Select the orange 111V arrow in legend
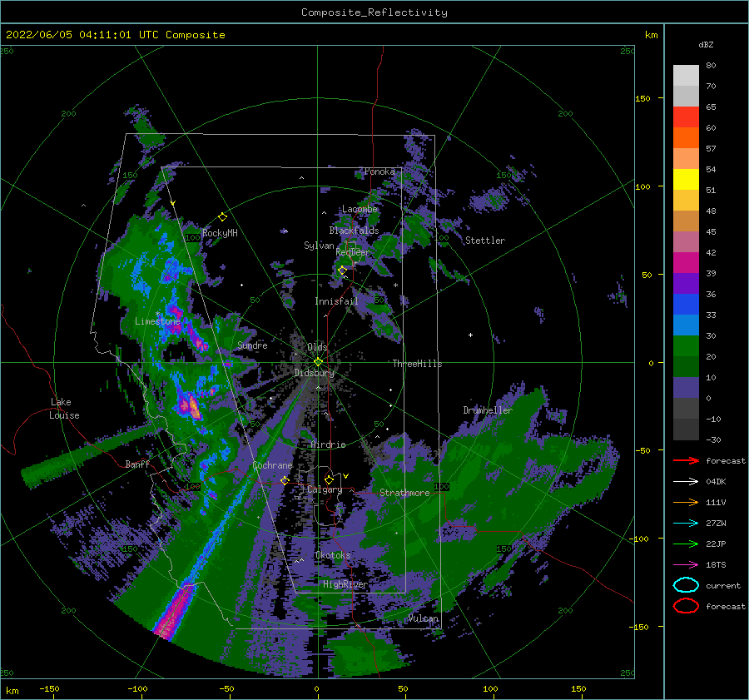749x700 pixels. pos(686,502)
